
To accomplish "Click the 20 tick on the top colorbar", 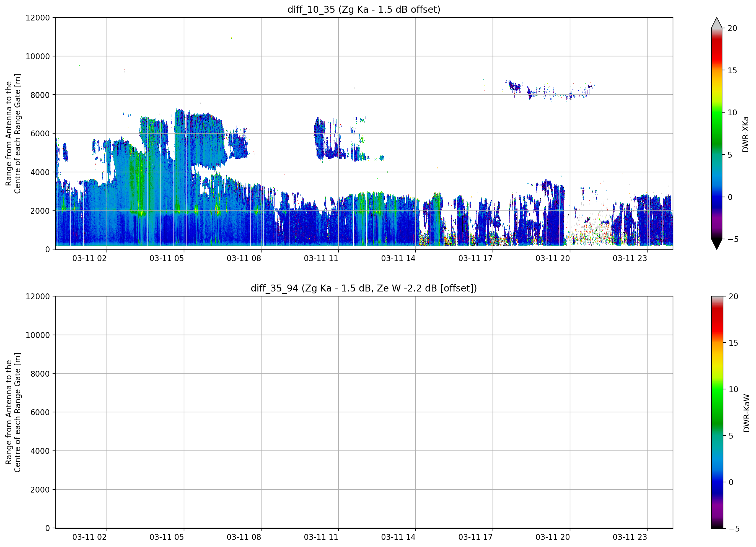I will 732,28.
